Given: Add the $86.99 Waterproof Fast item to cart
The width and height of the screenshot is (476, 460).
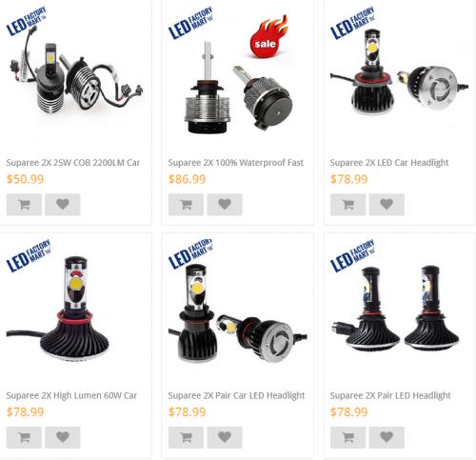Looking at the screenshot, I should click(x=186, y=205).
